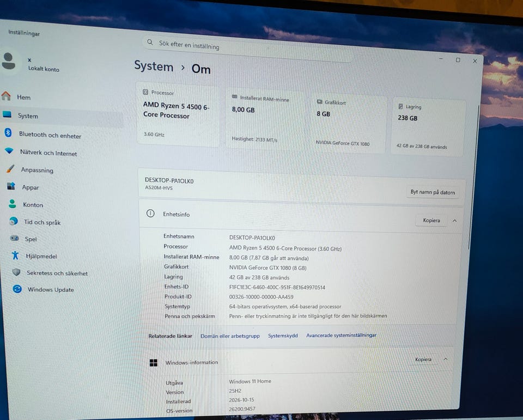The image size is (523, 420).
Task: Click the user account avatar icon
Action: point(8,61)
